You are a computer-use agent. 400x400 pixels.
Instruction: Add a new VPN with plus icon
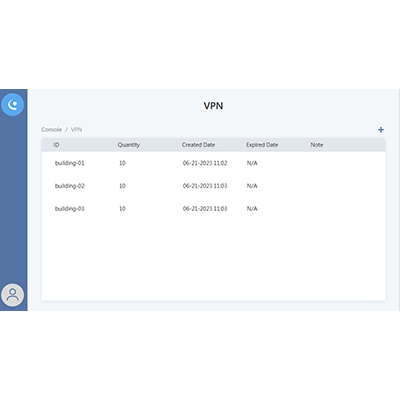point(381,130)
